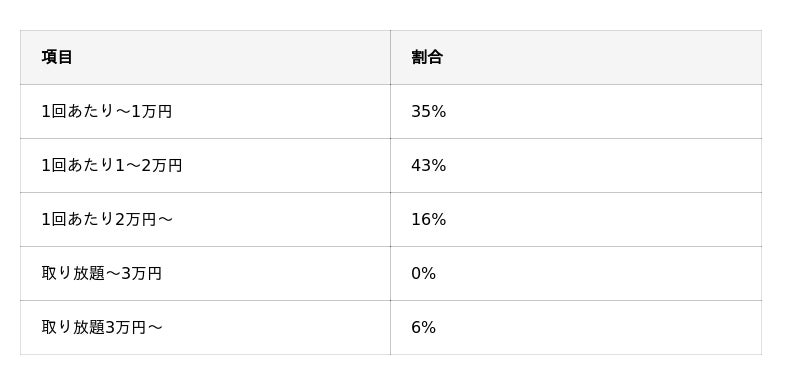This screenshot has width=800, height=385.
Task: Click the empty area beside 16%
Action: pos(602,219)
